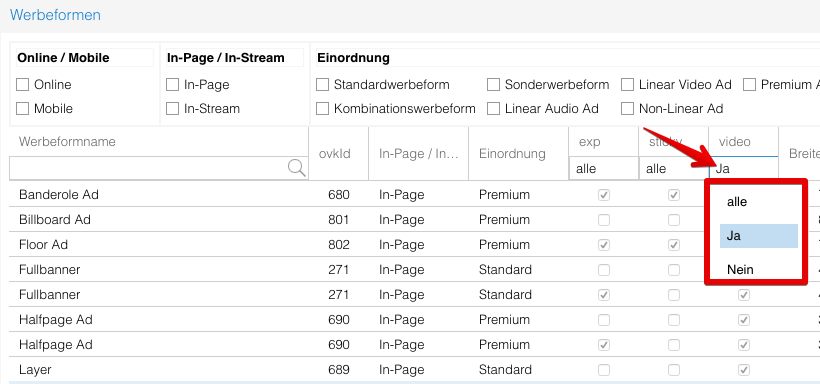The height and width of the screenshot is (384, 820).
Task: Toggle the In-Stream checkbox
Action: pyautogui.click(x=173, y=109)
